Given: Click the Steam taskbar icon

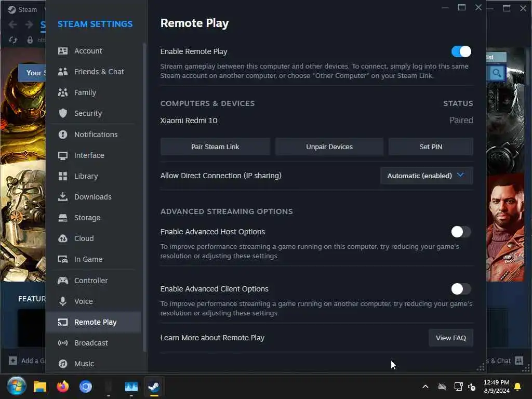Looking at the screenshot, I should [154, 387].
